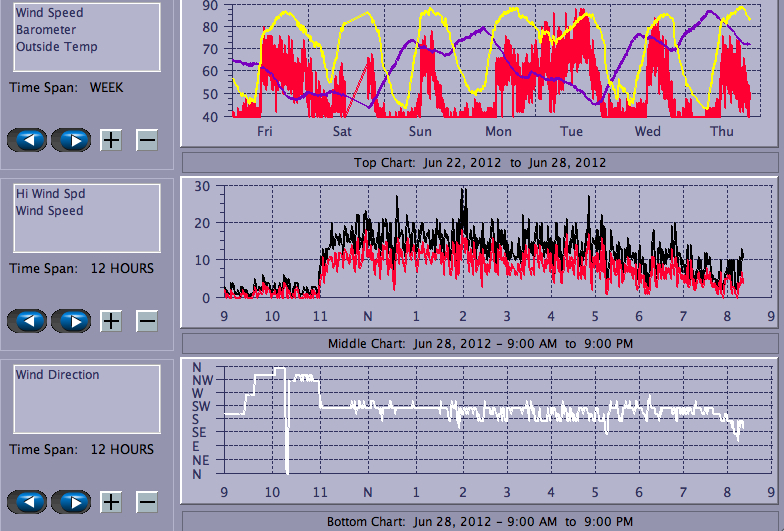Click the Top Chart date range caption bar

point(480,163)
